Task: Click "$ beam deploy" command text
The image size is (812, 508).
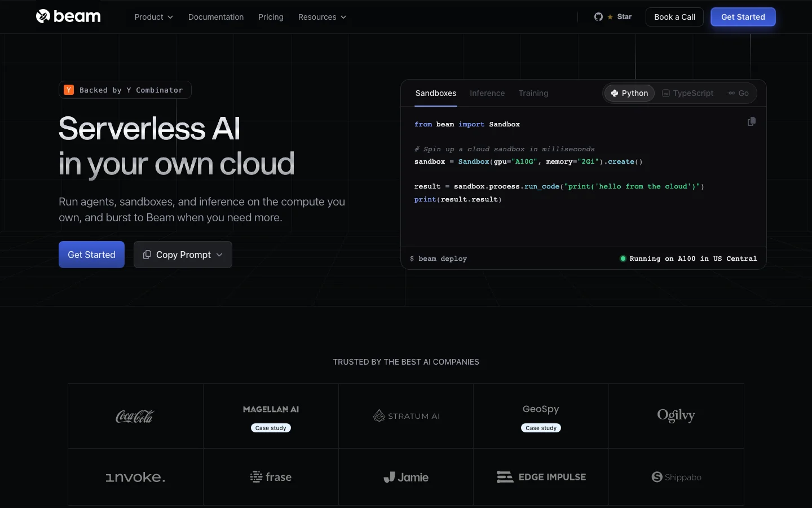Action: [438, 259]
